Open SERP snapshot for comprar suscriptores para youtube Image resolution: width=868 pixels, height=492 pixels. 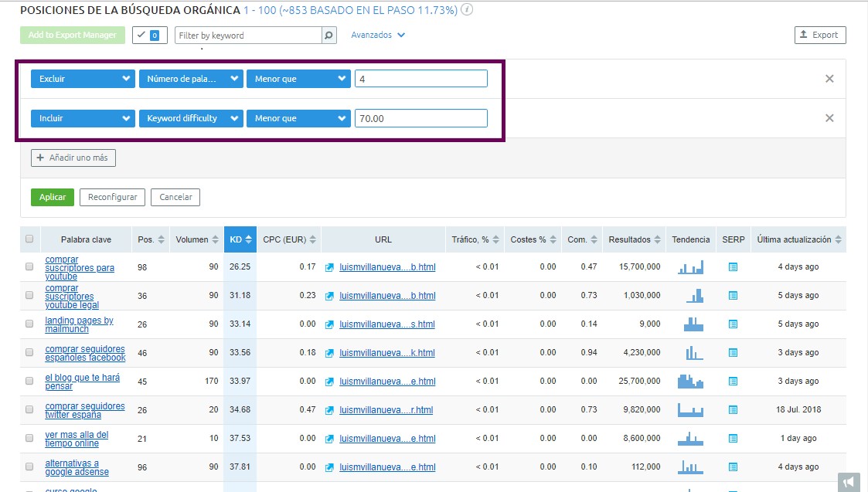click(733, 267)
